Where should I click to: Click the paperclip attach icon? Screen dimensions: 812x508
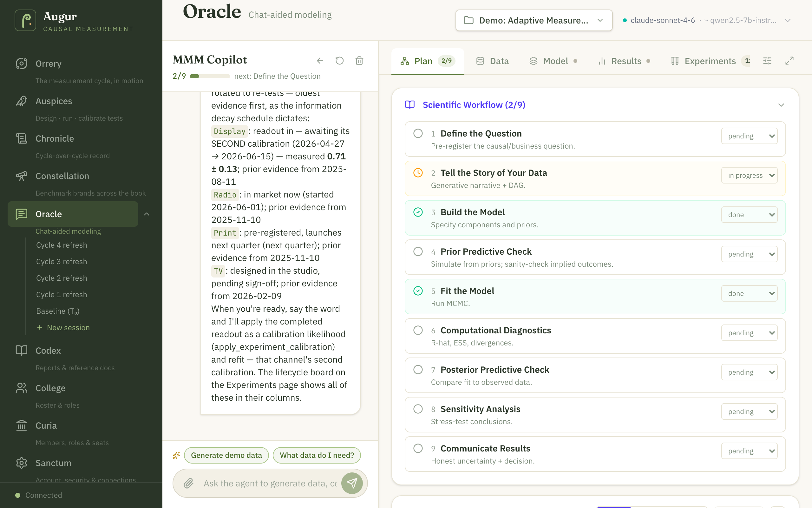pos(189,483)
